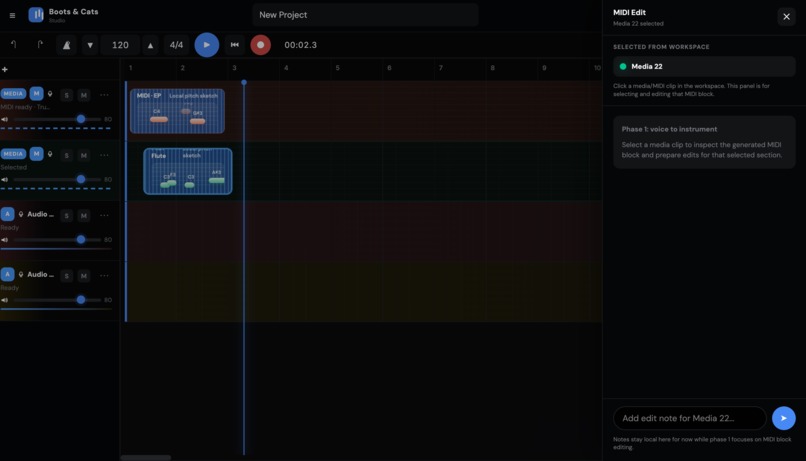Select the Media 22 chip
806x461 pixels.
click(704, 66)
